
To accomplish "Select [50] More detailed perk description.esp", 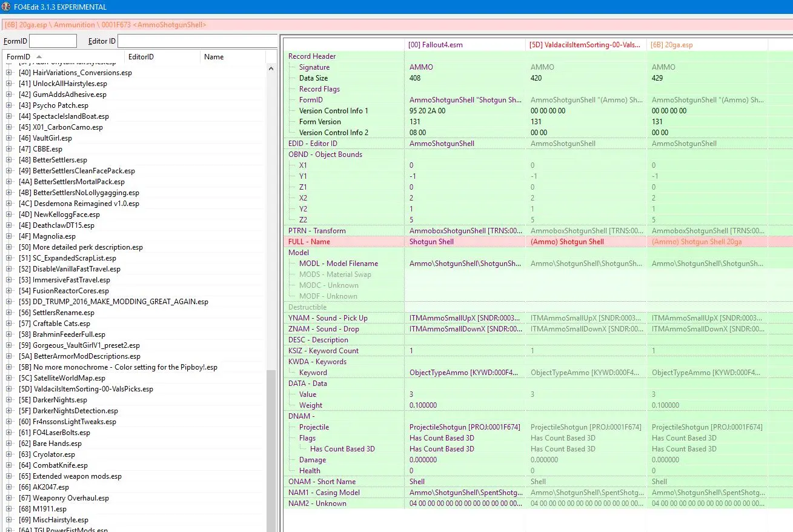I will pyautogui.click(x=81, y=247).
